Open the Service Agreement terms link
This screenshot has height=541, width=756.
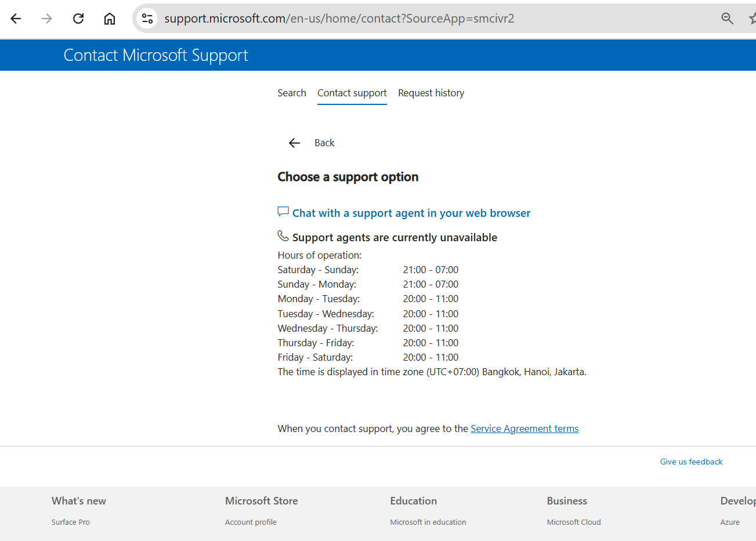click(x=524, y=429)
